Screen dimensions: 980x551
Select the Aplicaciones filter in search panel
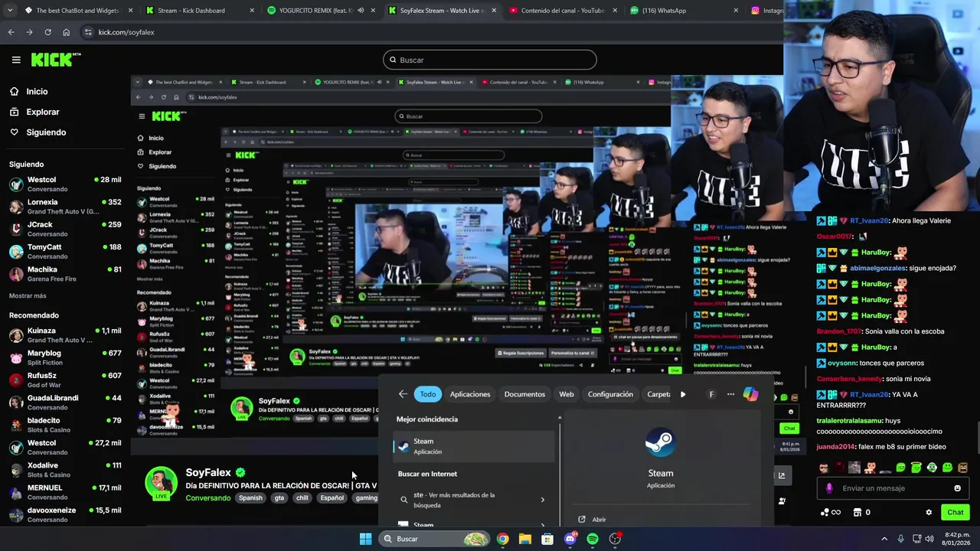pos(470,394)
